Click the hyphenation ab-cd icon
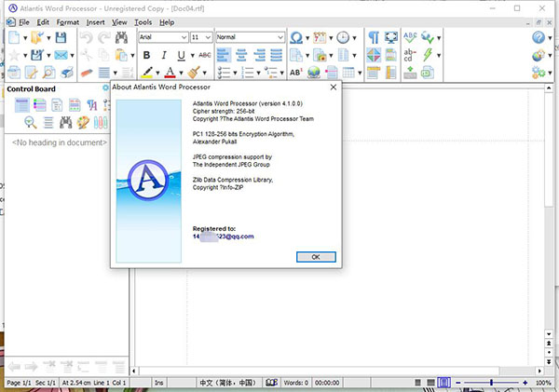Viewport: 559px width, 392px height. point(410,55)
